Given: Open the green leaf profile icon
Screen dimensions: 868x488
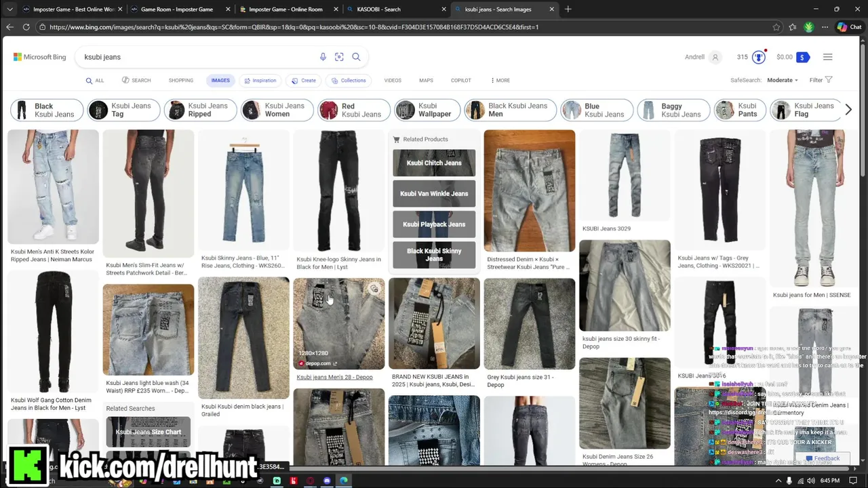Looking at the screenshot, I should (x=809, y=27).
